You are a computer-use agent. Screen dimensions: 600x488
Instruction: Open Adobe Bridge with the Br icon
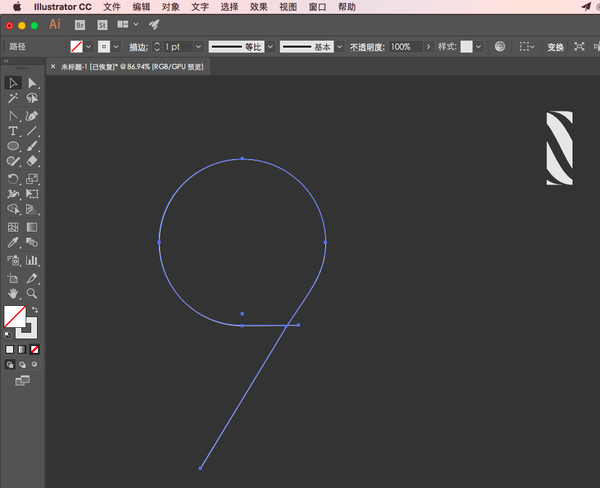pyautogui.click(x=80, y=24)
